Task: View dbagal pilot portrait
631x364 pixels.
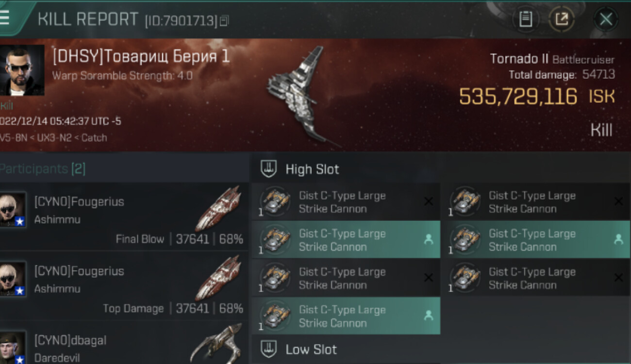Action: [12, 347]
